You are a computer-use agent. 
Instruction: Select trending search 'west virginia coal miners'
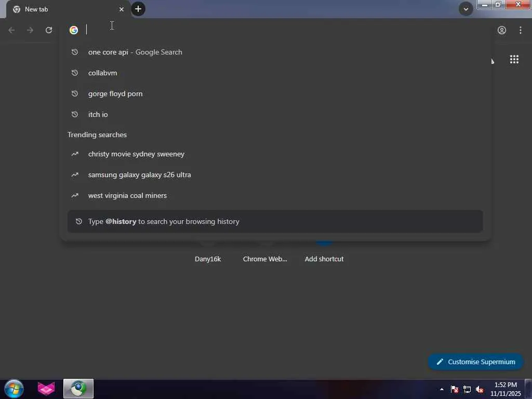275,196
